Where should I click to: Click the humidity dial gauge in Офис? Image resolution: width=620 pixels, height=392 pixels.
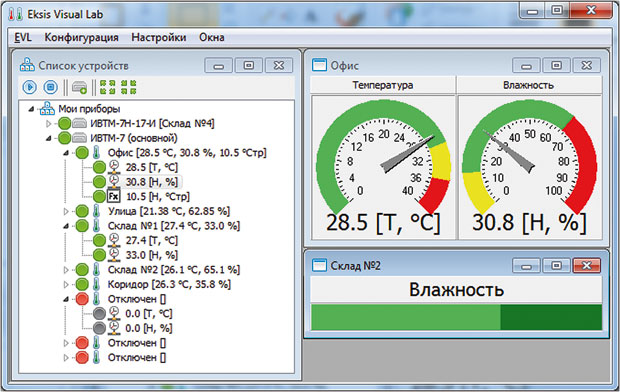529,157
